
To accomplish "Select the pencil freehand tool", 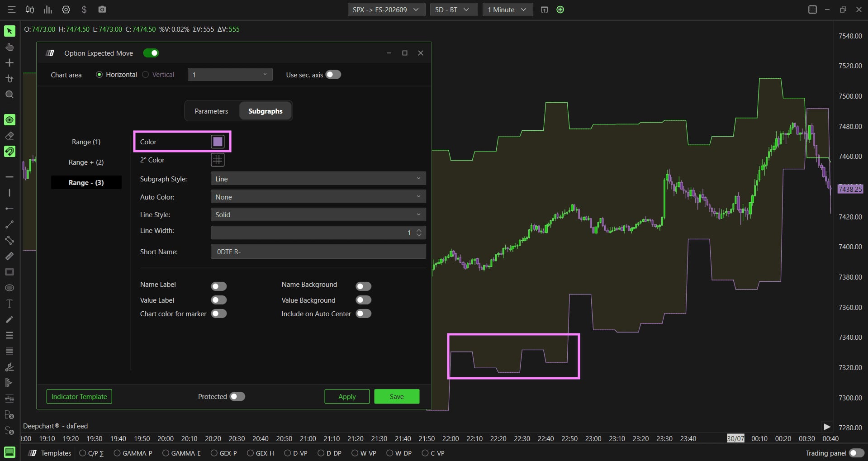I will (x=9, y=319).
